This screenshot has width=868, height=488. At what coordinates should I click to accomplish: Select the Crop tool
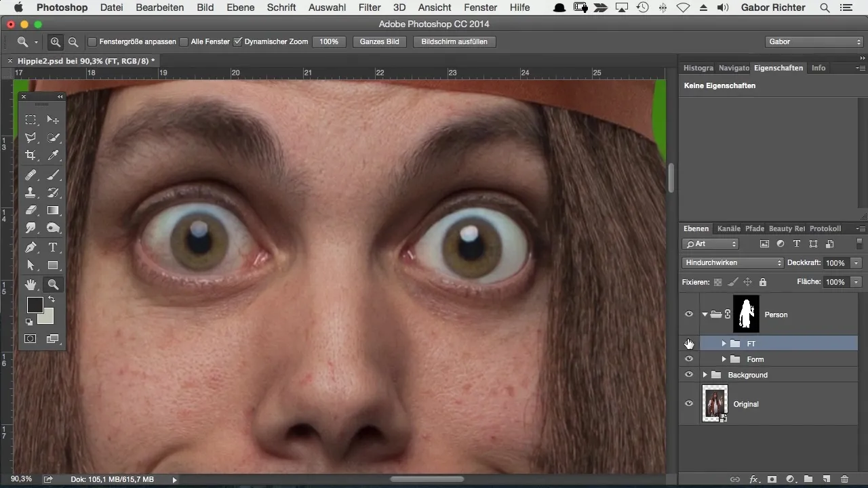tap(31, 156)
